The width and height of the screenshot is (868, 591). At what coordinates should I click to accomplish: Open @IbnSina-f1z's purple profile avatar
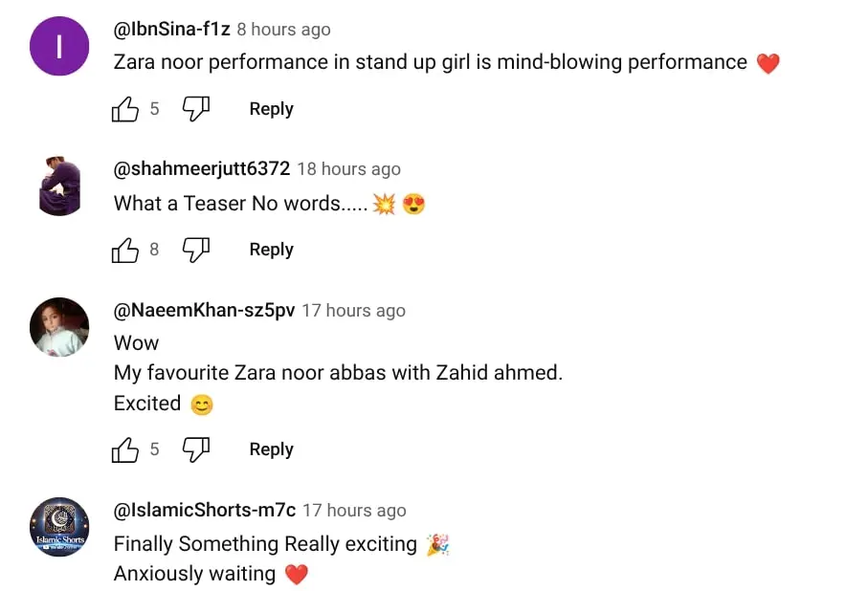(x=59, y=46)
